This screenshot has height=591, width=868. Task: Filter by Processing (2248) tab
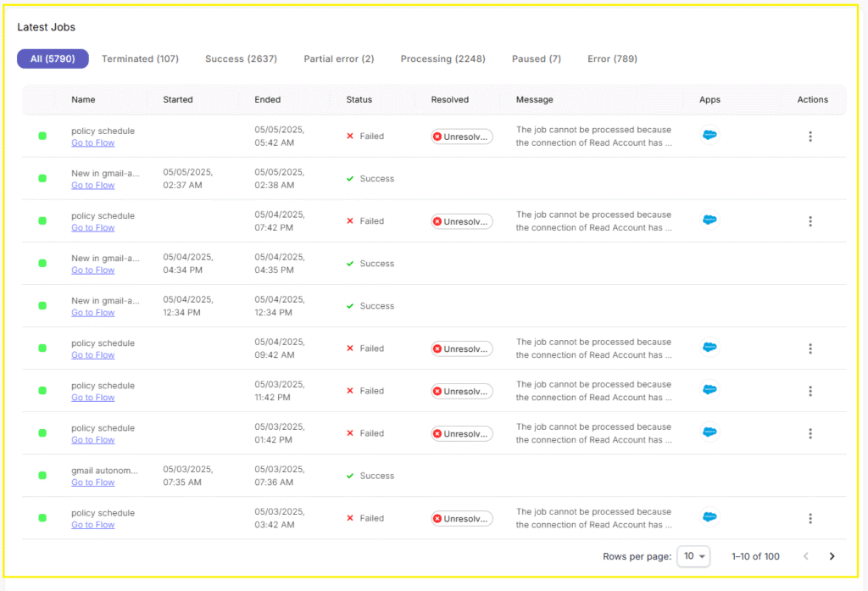[442, 59]
